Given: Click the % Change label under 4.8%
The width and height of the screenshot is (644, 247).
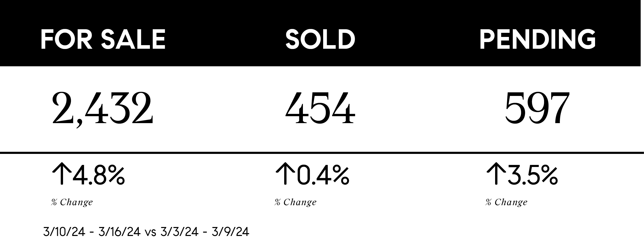Looking at the screenshot, I should 72,202.
